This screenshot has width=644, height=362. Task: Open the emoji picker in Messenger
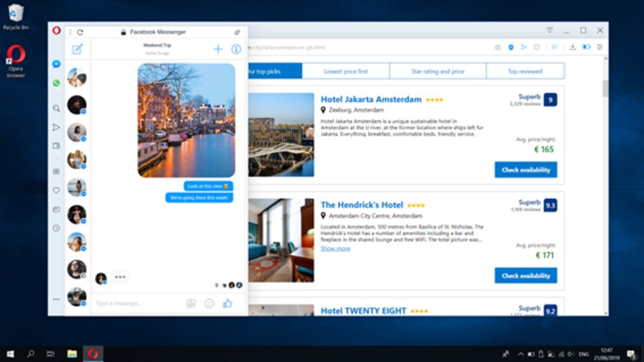(209, 303)
